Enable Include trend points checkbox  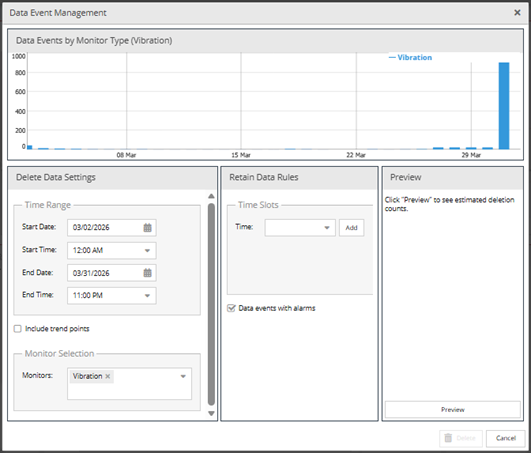point(18,328)
